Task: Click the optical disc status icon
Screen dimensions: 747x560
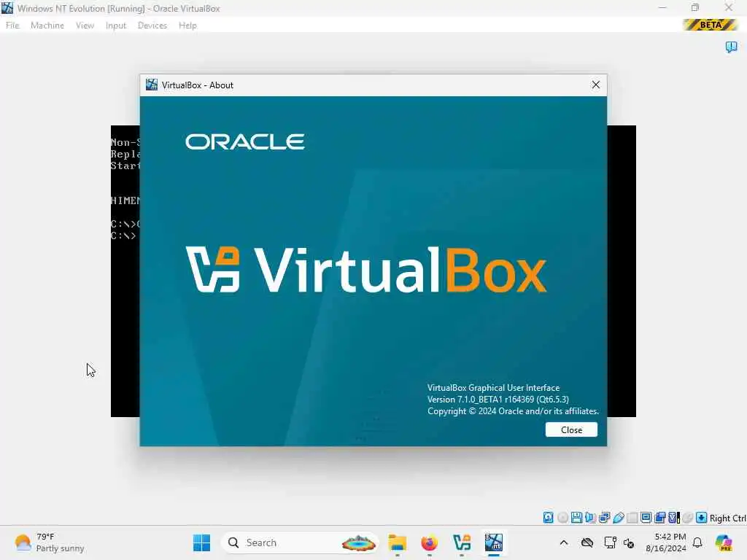Action: (x=562, y=518)
